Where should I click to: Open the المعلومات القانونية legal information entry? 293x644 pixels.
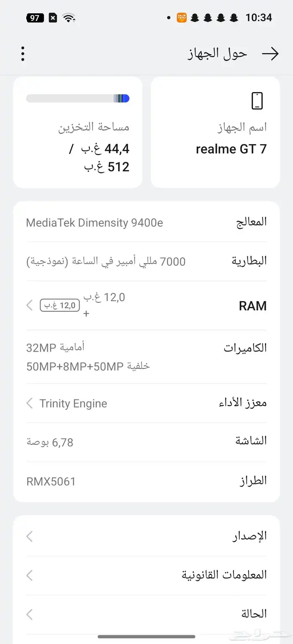tap(146, 575)
